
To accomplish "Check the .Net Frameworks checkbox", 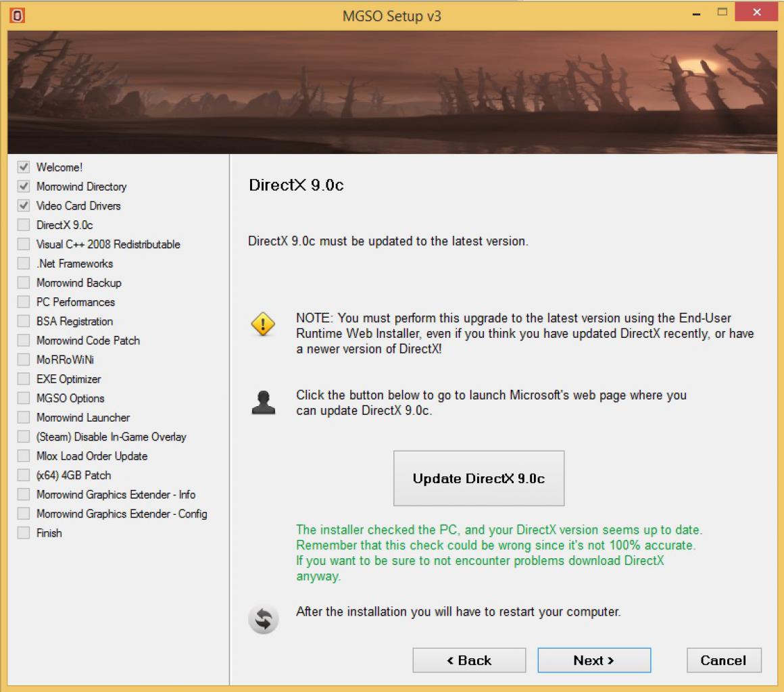I will [24, 263].
